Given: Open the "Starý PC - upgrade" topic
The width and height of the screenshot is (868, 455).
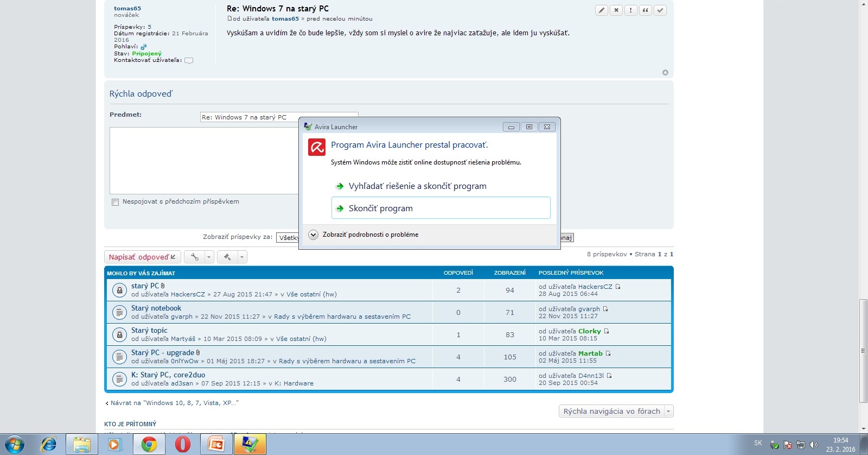Looking at the screenshot, I should click(x=163, y=352).
